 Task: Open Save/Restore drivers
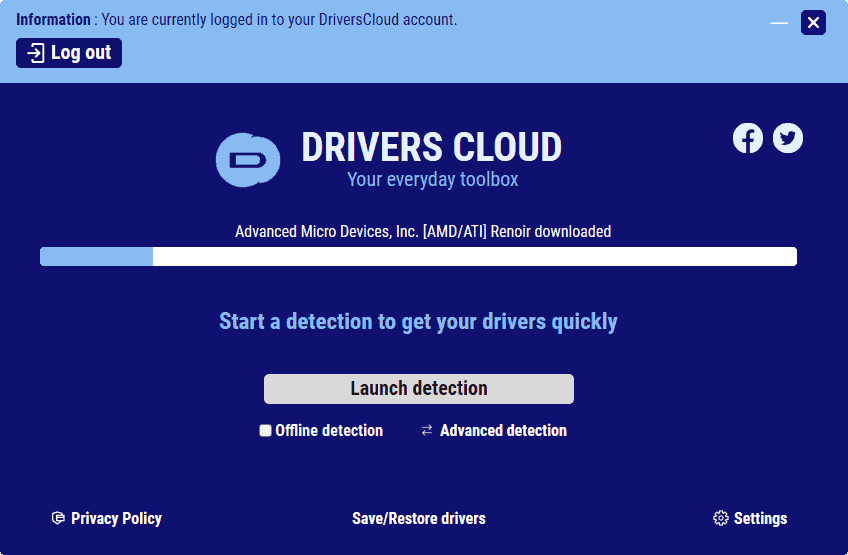pos(419,518)
